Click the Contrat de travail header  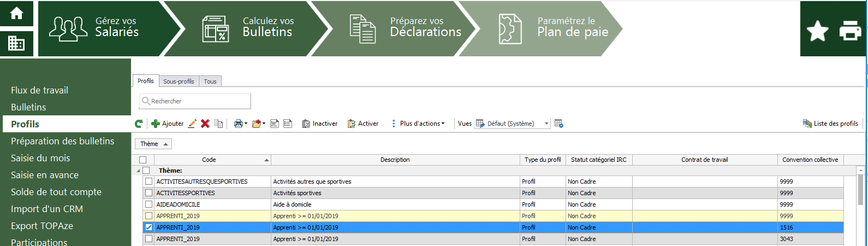pos(705,160)
